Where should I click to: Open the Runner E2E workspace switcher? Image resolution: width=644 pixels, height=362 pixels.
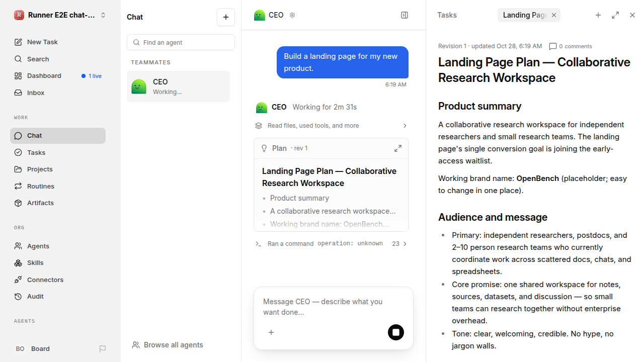pos(60,15)
